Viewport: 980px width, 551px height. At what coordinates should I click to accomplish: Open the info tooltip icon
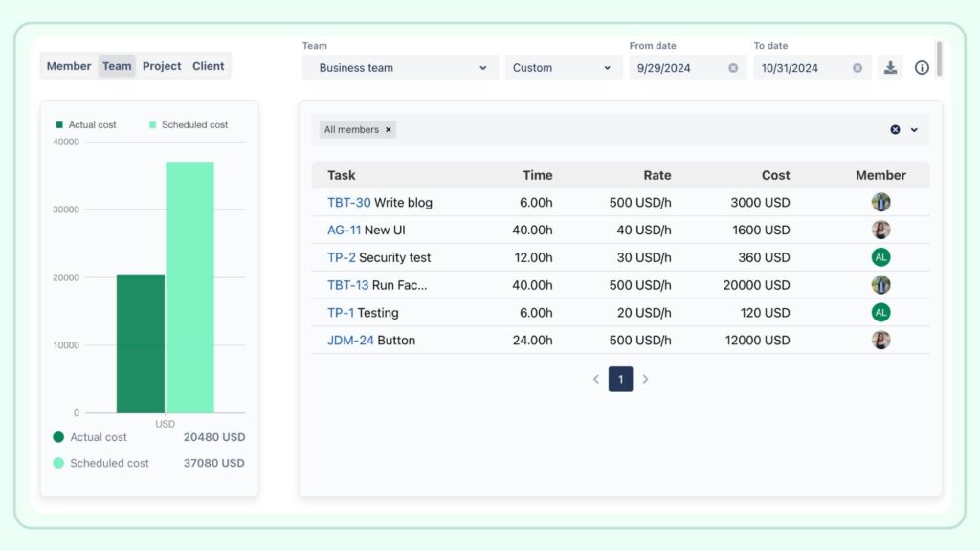pyautogui.click(x=922, y=67)
